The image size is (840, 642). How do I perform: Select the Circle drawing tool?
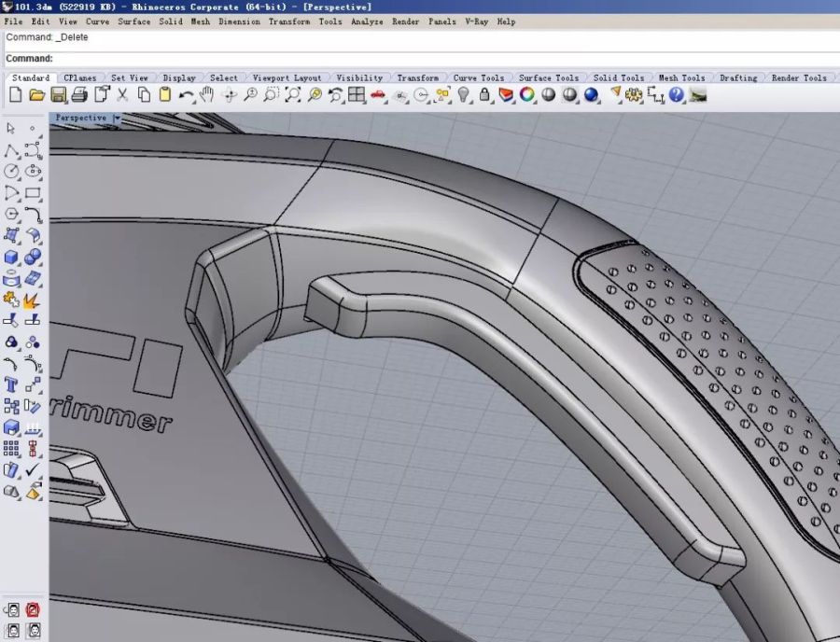click(x=11, y=172)
